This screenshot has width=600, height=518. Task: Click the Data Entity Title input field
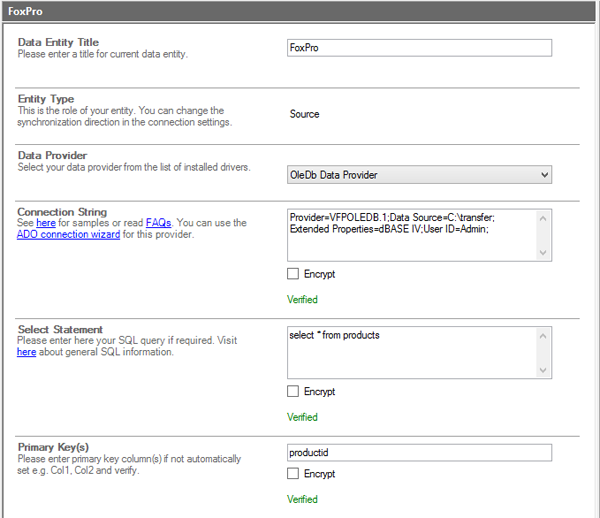419,48
